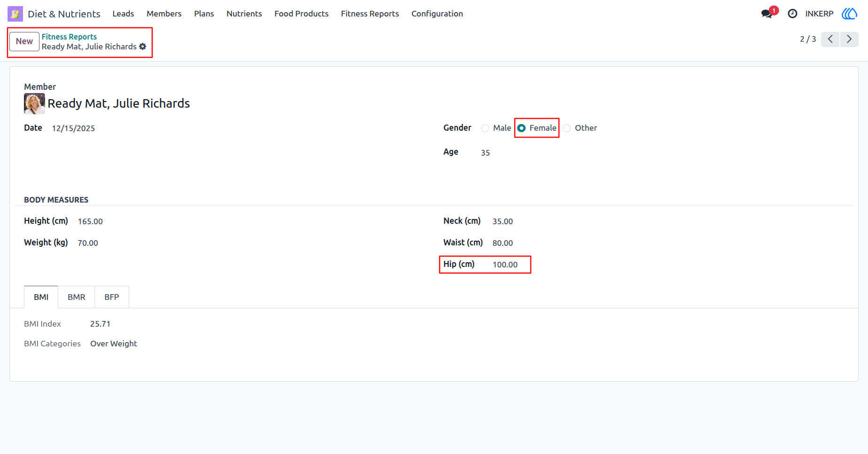
Task: Open the Plans menu
Action: click(x=204, y=14)
